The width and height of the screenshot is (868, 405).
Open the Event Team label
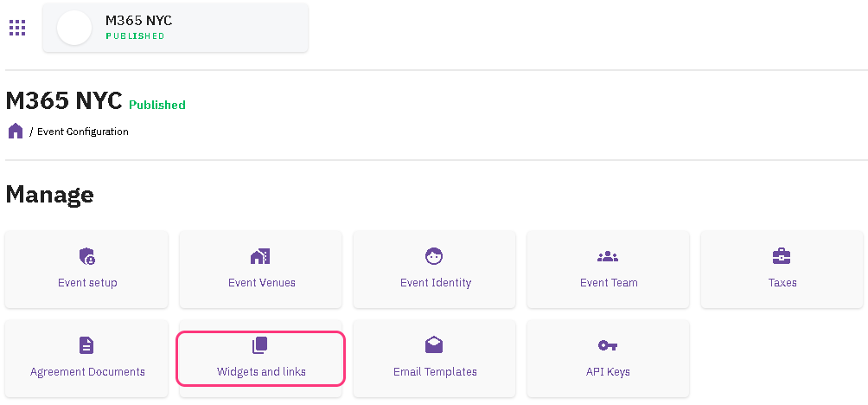point(609,283)
